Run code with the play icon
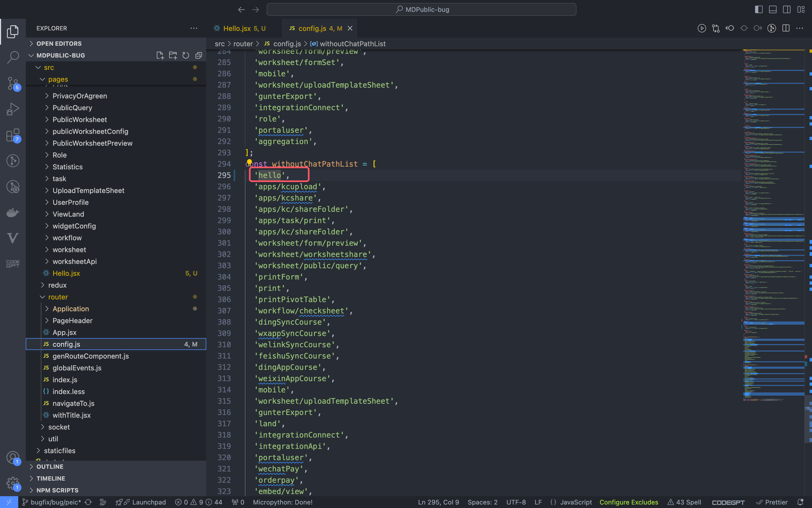Image resolution: width=812 pixels, height=508 pixels. pyautogui.click(x=702, y=28)
